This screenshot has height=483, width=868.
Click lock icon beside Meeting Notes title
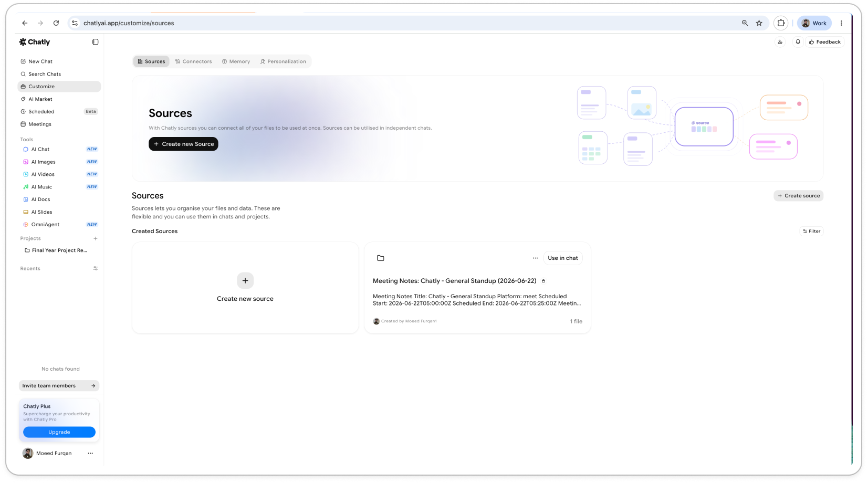point(543,281)
